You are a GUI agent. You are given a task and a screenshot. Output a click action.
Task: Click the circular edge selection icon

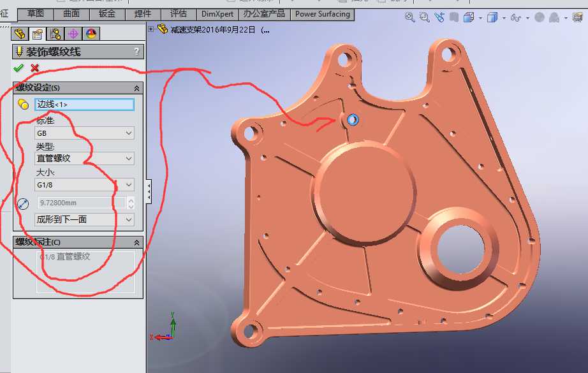pyautogui.click(x=23, y=104)
